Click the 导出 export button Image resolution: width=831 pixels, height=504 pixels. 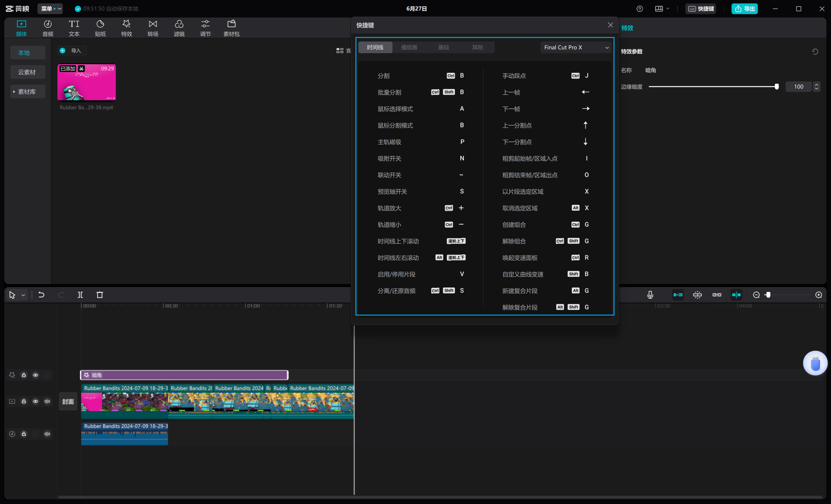[744, 9]
